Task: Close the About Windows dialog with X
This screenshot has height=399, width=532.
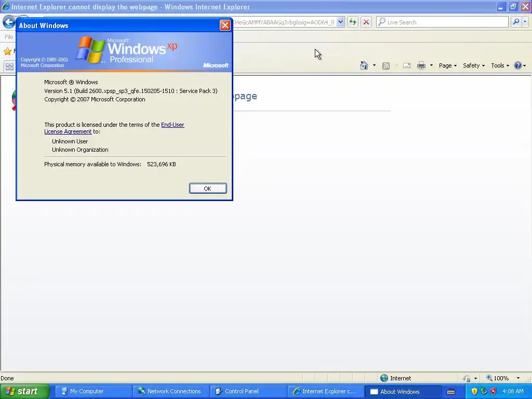Action: coord(225,25)
